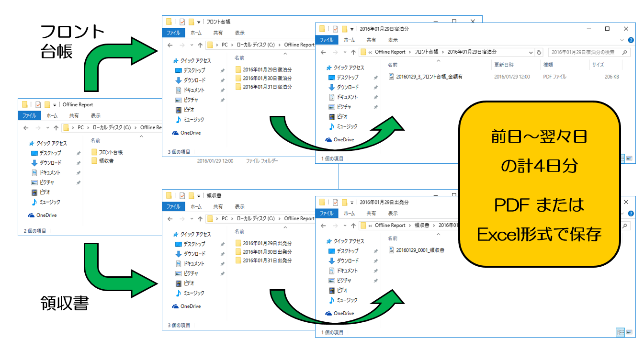Open recent locations dropdown in Offline Report window

(x=47, y=128)
